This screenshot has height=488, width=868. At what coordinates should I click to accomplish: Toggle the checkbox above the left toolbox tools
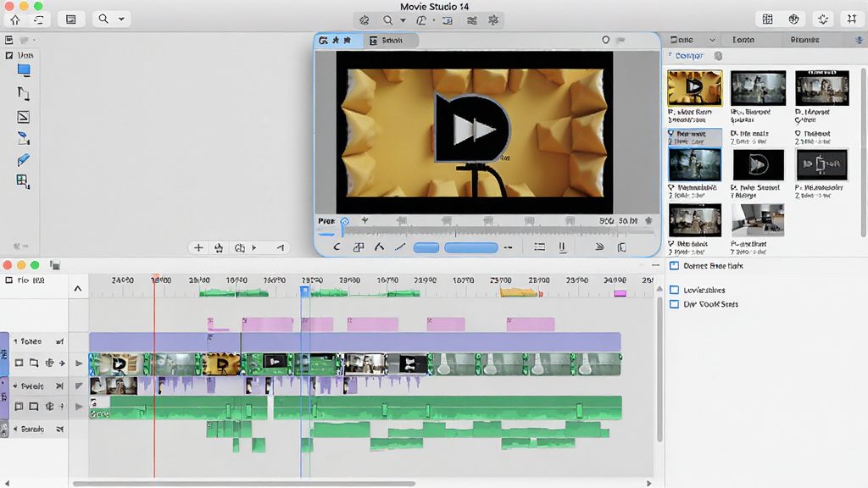point(9,55)
